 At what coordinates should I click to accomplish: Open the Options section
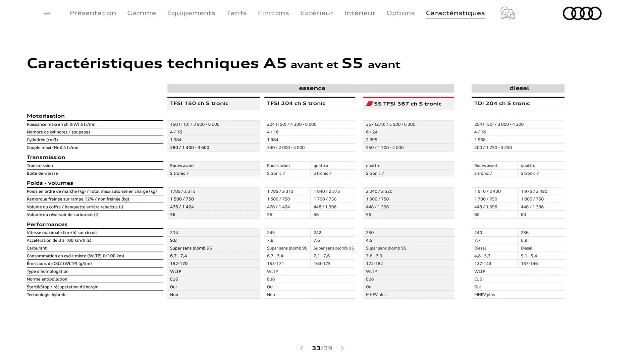[x=400, y=13]
